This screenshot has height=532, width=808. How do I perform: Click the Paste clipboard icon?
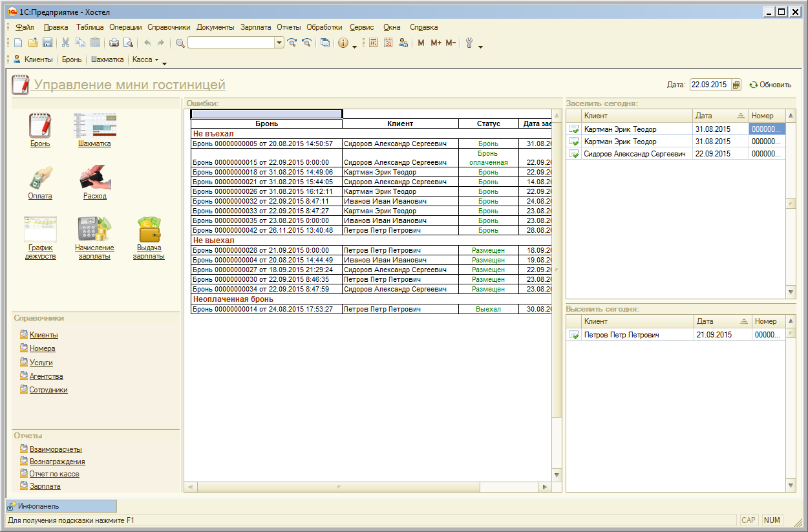point(95,43)
